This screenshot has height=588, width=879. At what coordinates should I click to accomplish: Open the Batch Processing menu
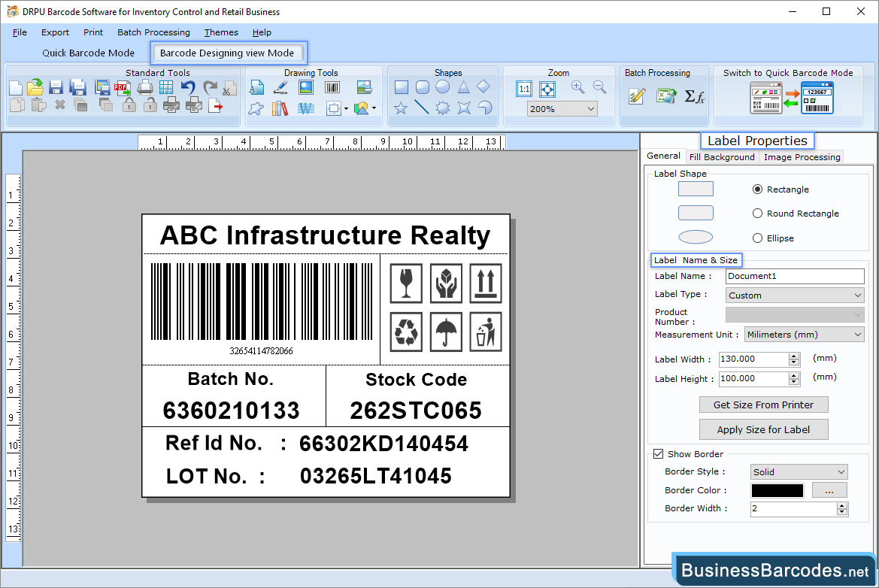pos(153,32)
